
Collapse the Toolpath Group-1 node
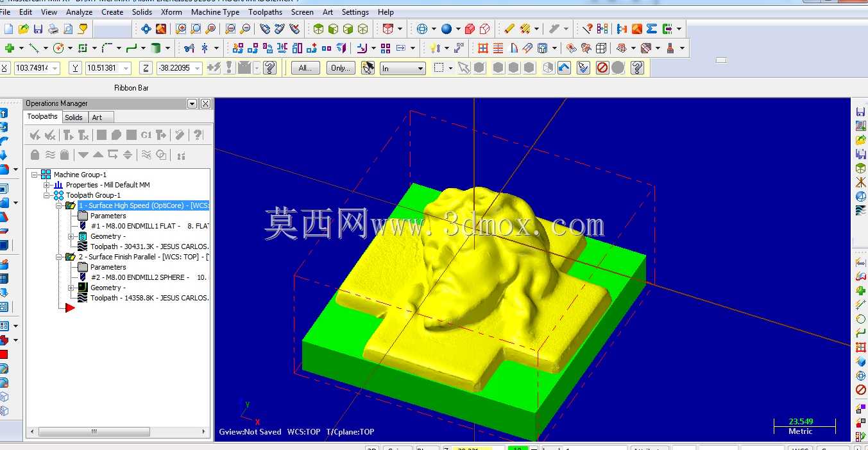[46, 195]
